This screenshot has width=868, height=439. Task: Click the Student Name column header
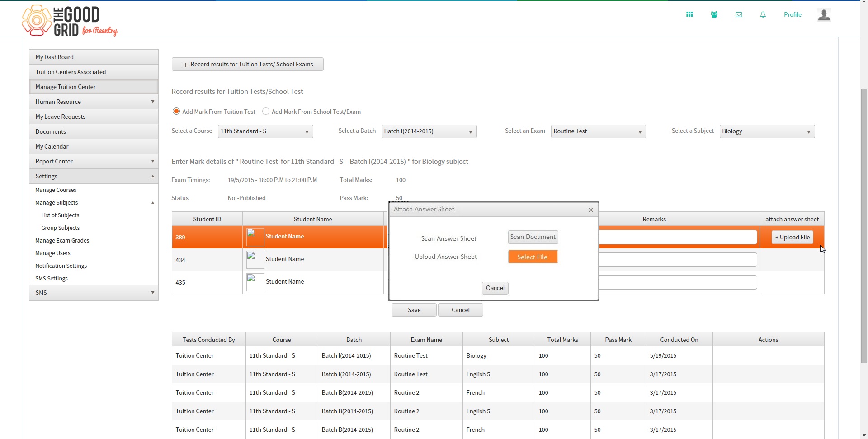pyautogui.click(x=313, y=219)
